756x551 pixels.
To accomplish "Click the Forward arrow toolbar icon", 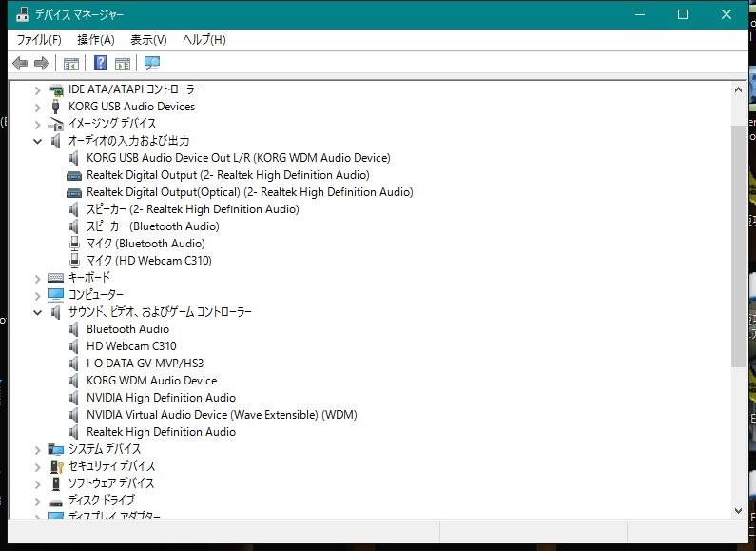I will (x=42, y=63).
